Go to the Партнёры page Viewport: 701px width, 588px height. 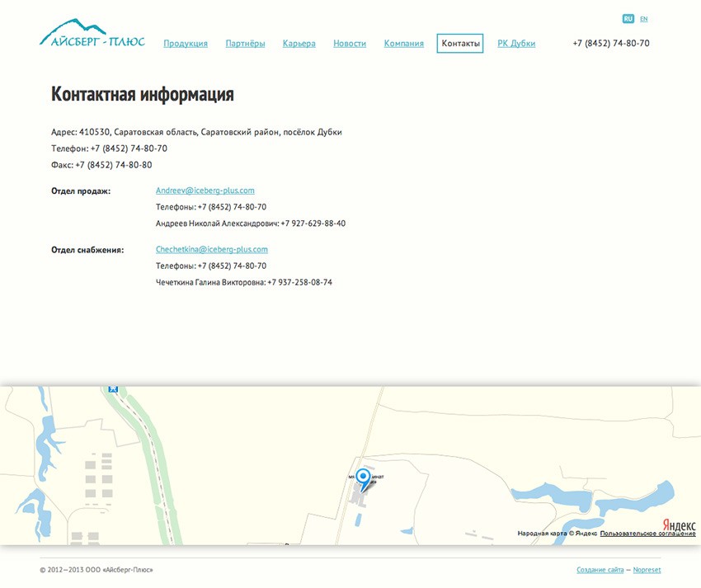[245, 44]
